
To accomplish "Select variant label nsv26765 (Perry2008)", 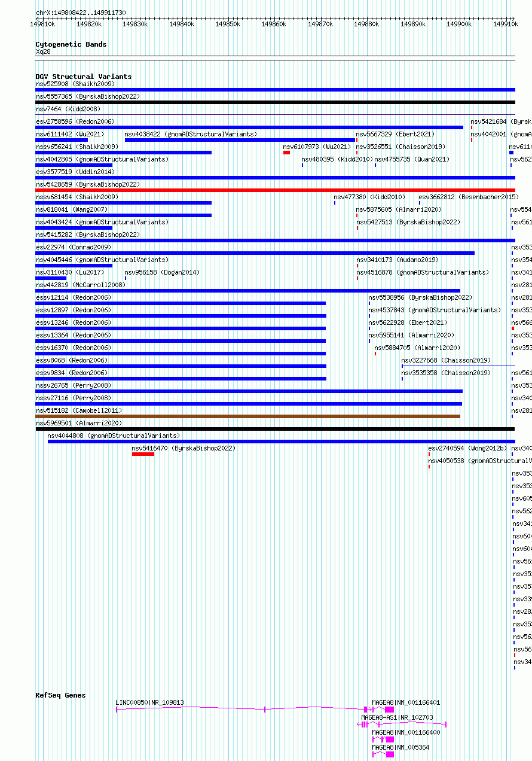I will (x=74, y=385).
